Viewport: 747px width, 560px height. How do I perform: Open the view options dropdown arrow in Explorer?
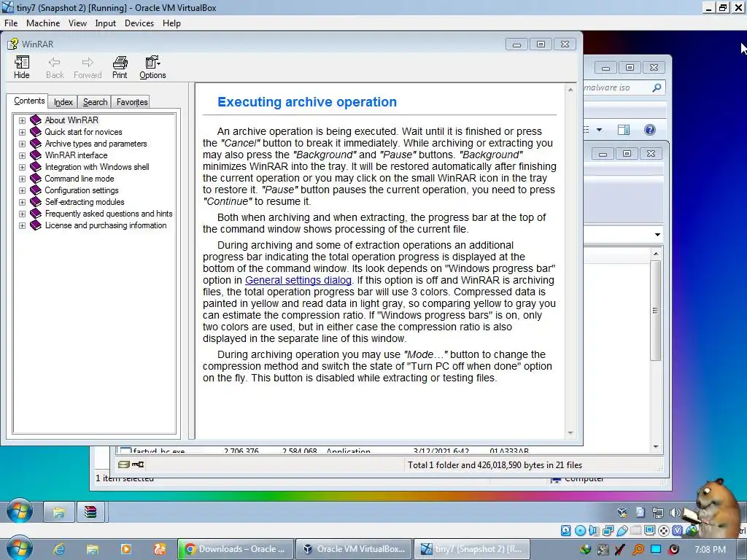600,130
